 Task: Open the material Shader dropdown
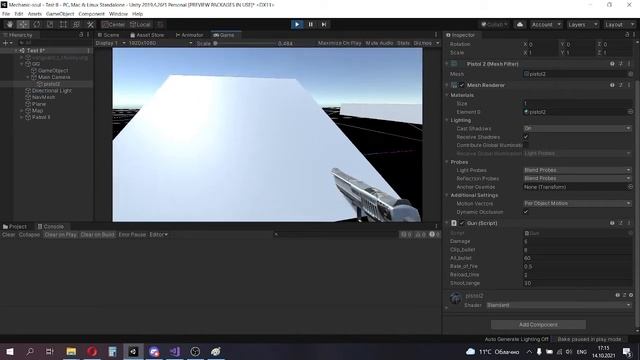coord(559,305)
